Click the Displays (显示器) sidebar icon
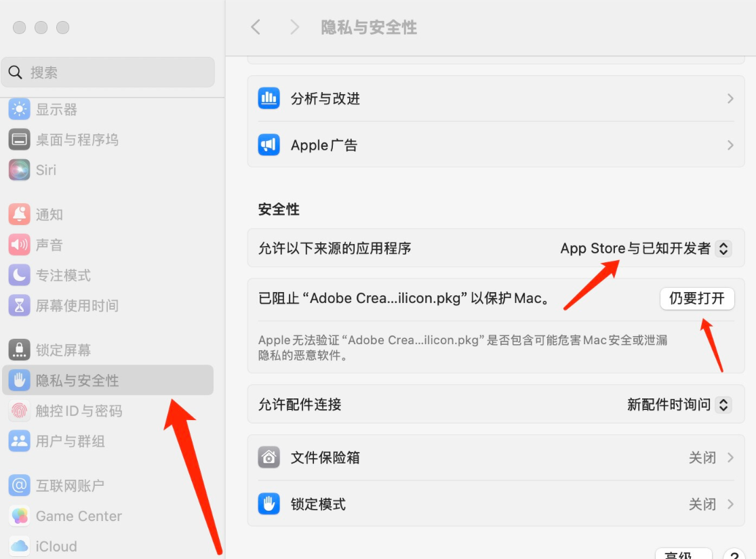This screenshot has height=559, width=756. [x=20, y=109]
